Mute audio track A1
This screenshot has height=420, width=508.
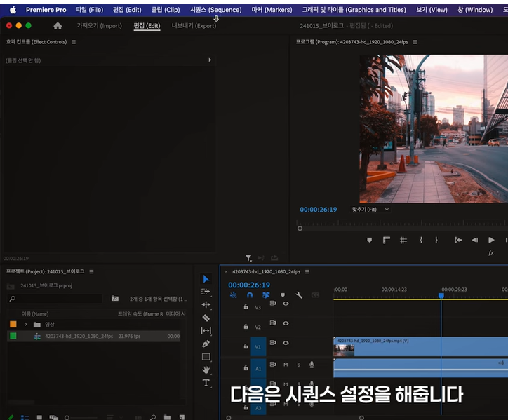286,365
